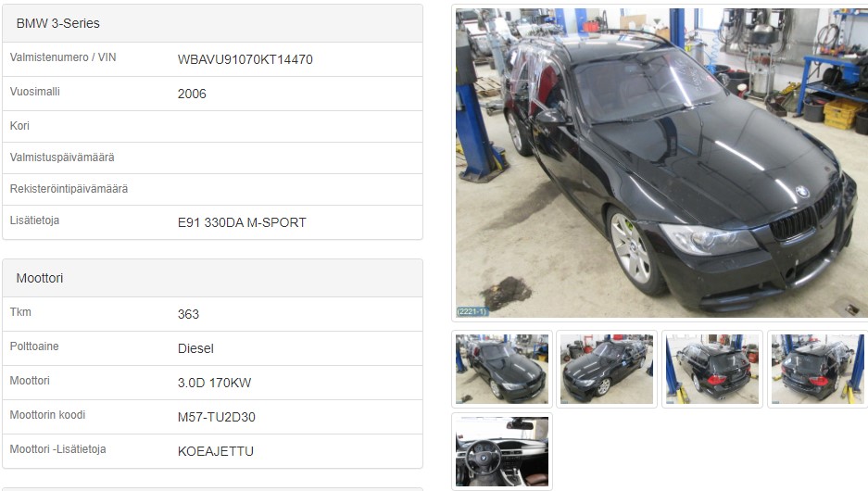Click the engine code M57-TU2D30
868x491 pixels.
[217, 418]
